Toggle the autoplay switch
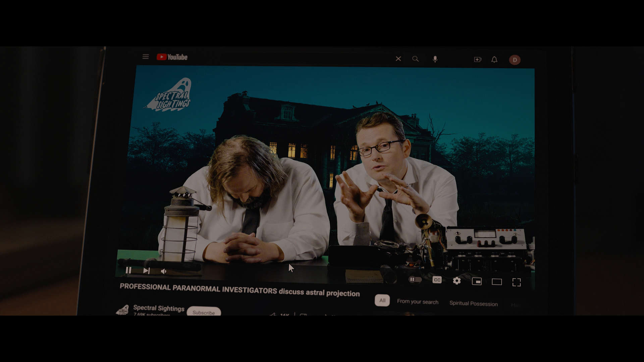This screenshot has width=644, height=362. click(415, 280)
